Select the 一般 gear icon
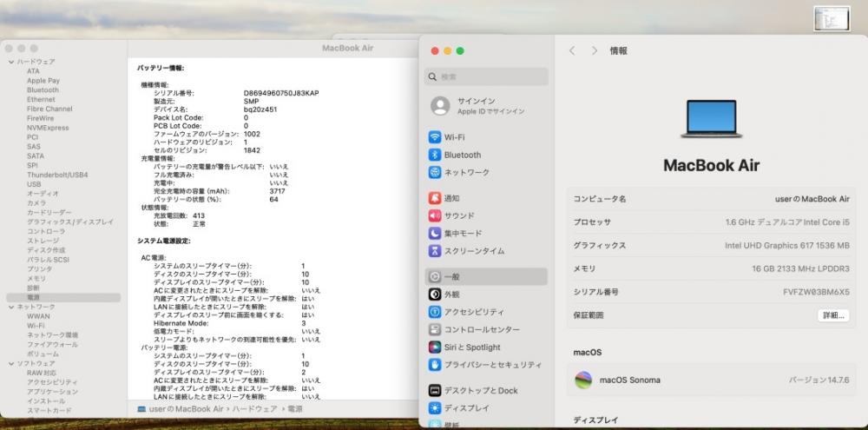Viewport: 868px width, 430px height. tap(435, 276)
